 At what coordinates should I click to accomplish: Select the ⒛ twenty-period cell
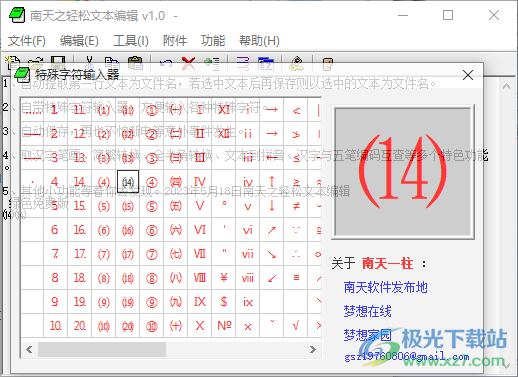coord(80,326)
